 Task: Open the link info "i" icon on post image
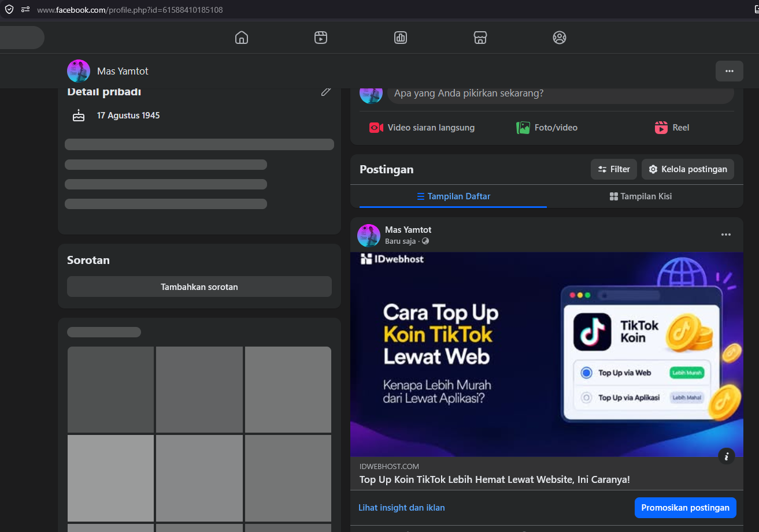click(x=726, y=456)
